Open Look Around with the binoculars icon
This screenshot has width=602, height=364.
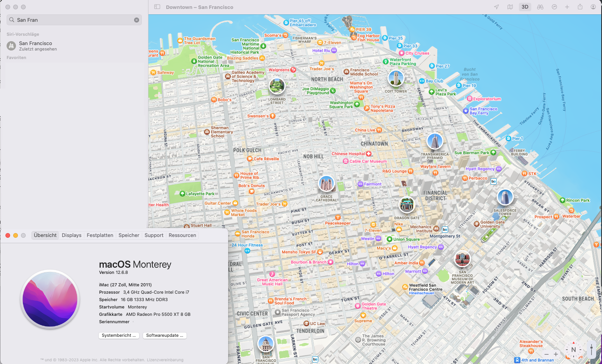click(x=540, y=7)
